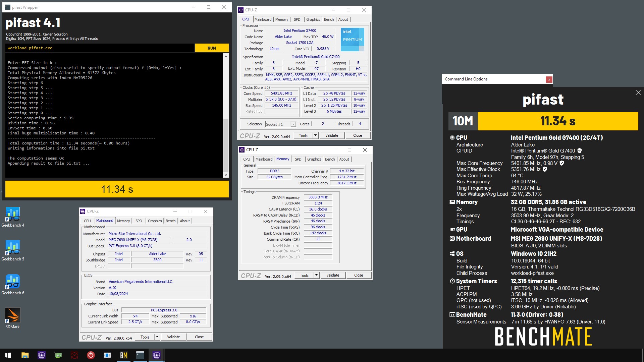This screenshot has height=362, width=644.
Task: Click the CPUID verified shield icon
Action: point(580,151)
